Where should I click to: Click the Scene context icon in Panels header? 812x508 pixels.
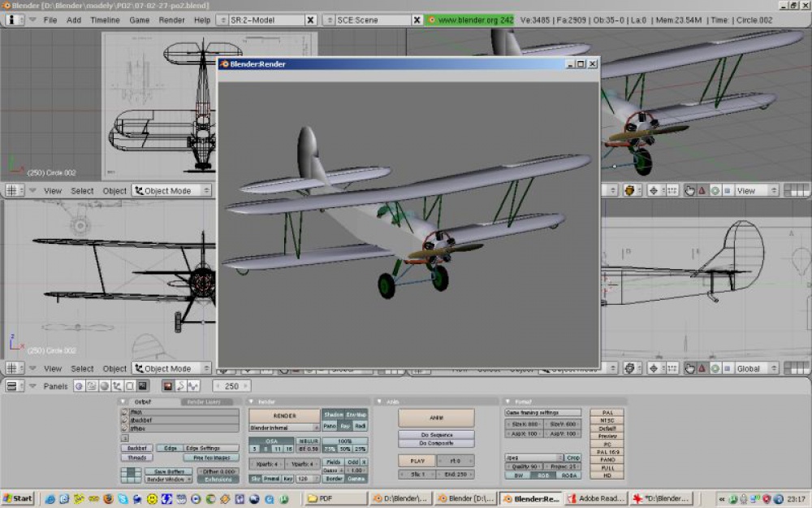click(x=142, y=386)
